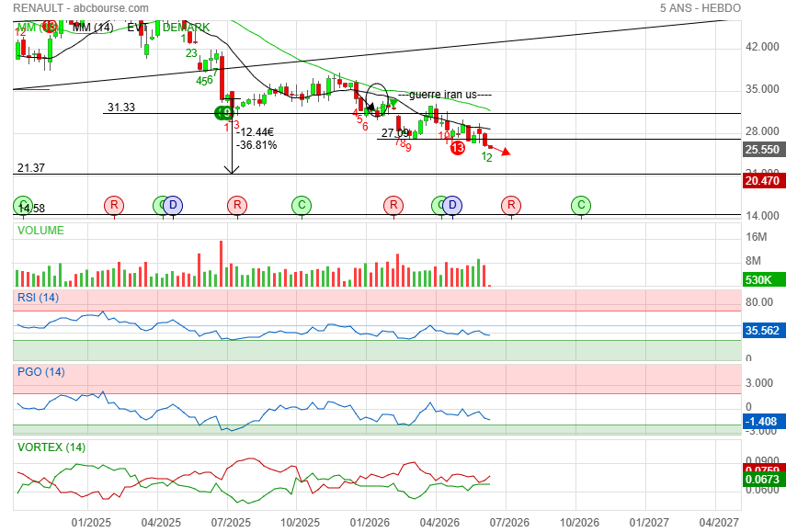Screen dimensions: 786x532
Task: Click the DEMARK indicator legend
Action: (x=186, y=27)
